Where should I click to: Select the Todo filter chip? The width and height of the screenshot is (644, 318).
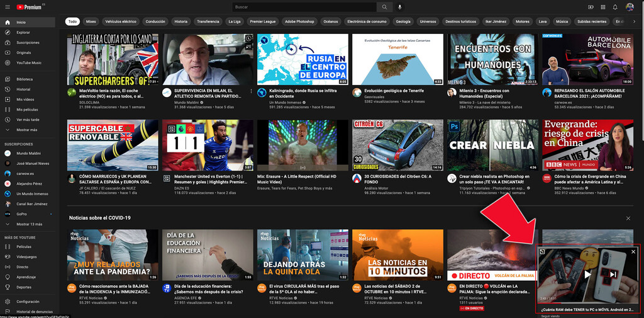pos(72,21)
